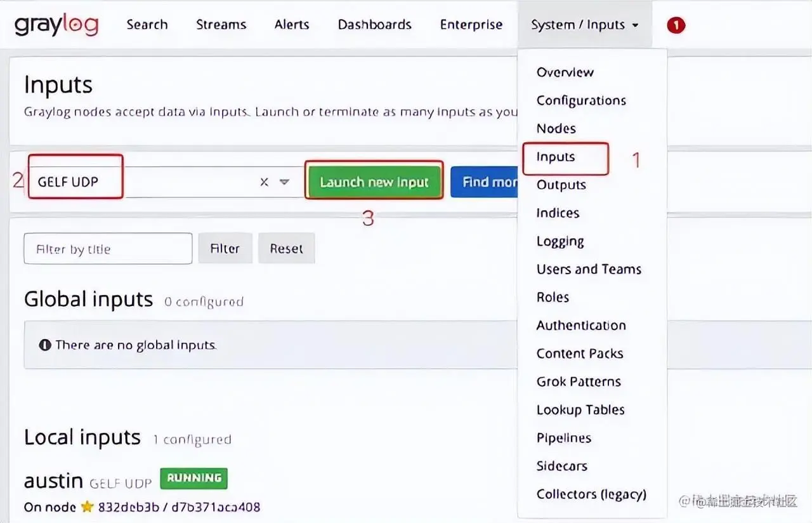Select Collectors (legacy) menu entry
This screenshot has height=523, width=812.
coord(591,494)
